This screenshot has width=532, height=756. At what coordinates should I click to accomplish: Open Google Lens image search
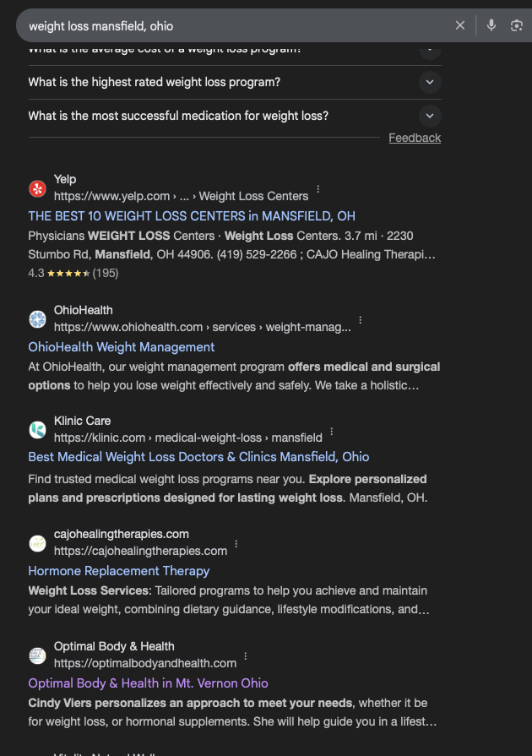pyautogui.click(x=516, y=25)
